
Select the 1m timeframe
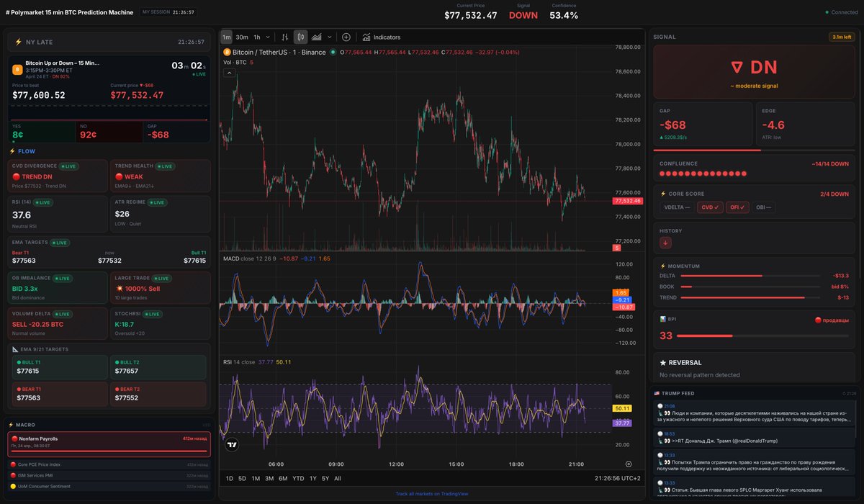click(x=226, y=37)
